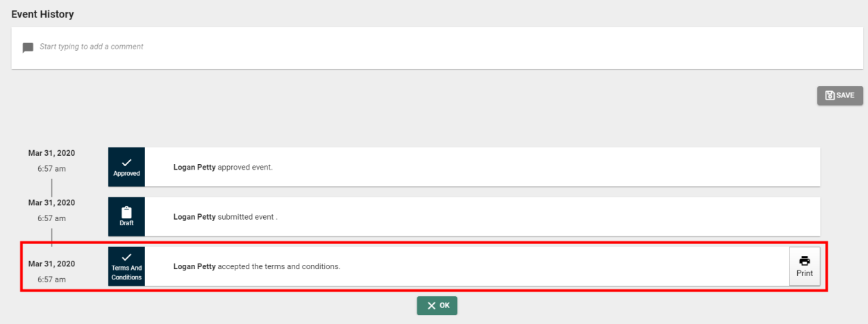Viewport: 868px width, 324px height.
Task: Close the dialog with the OK button
Action: tap(437, 306)
